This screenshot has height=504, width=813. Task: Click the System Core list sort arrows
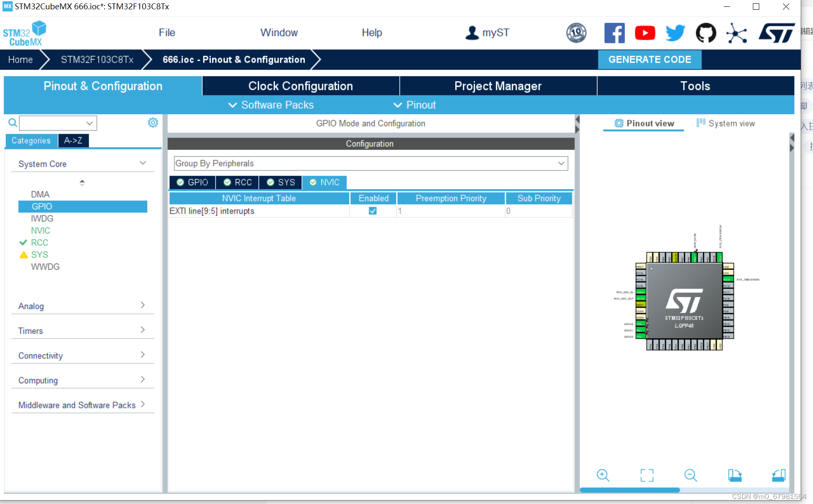82,182
